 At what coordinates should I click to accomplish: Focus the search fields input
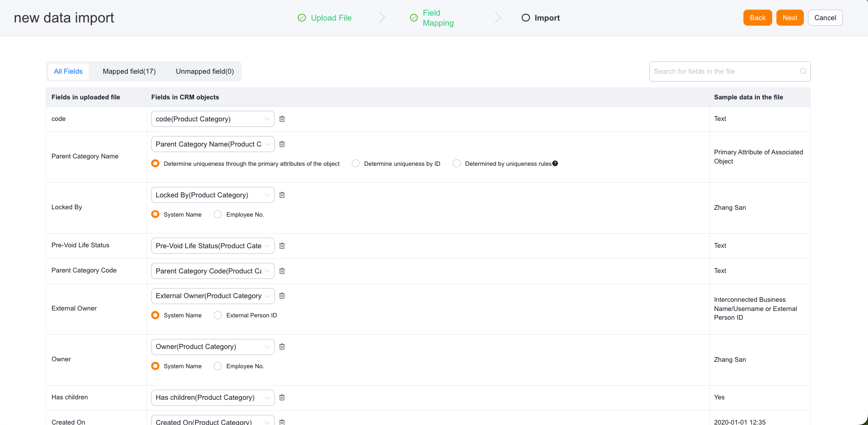tap(730, 71)
